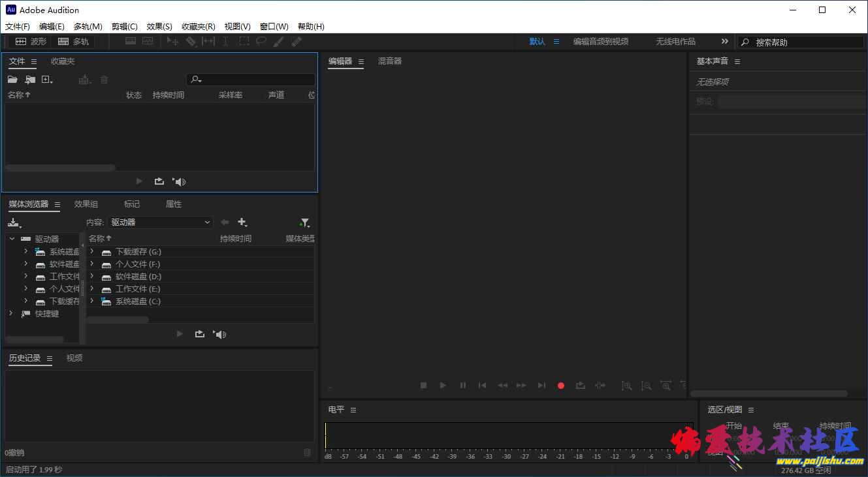Click the Open File folder icon
Screen dimensions: 868x477
click(x=12, y=80)
